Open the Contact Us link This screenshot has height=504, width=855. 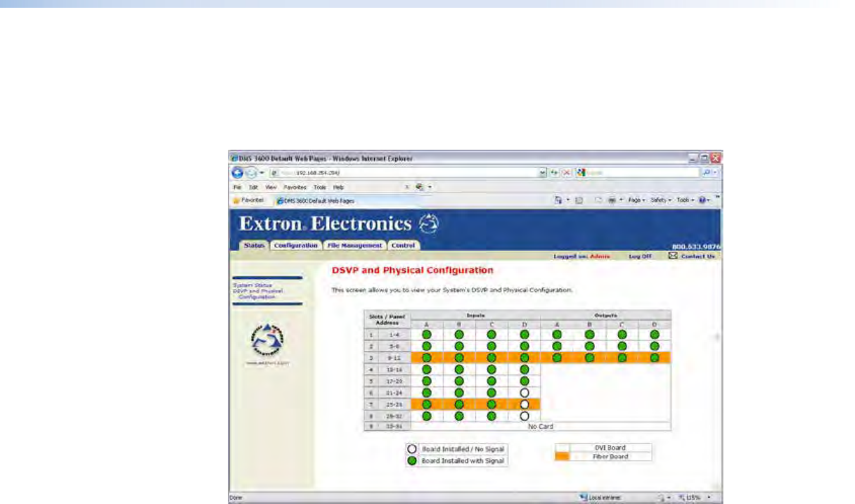coord(697,256)
